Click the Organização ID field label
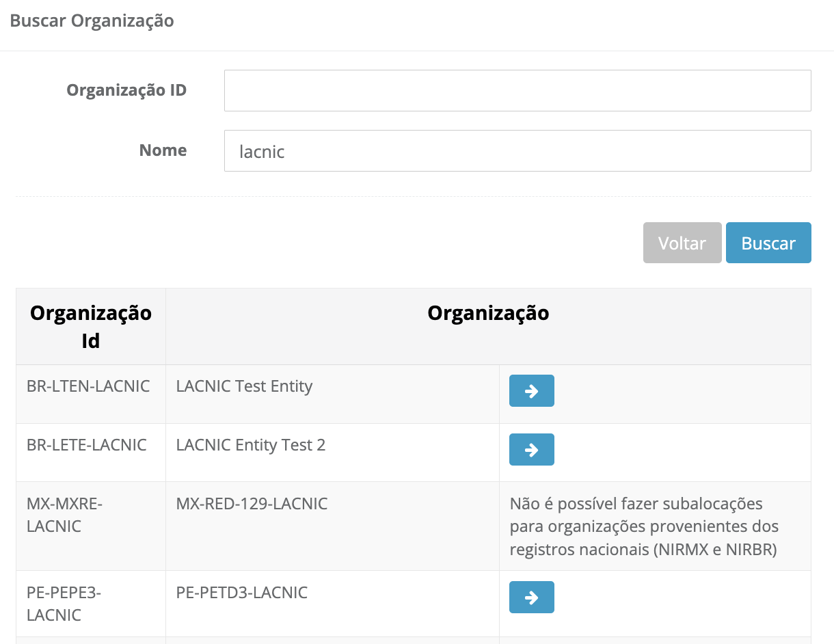 (126, 90)
